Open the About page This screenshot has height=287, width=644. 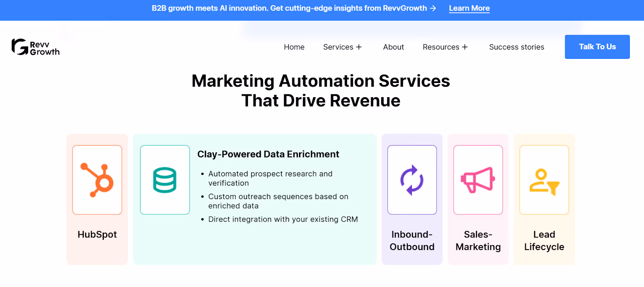coord(394,47)
